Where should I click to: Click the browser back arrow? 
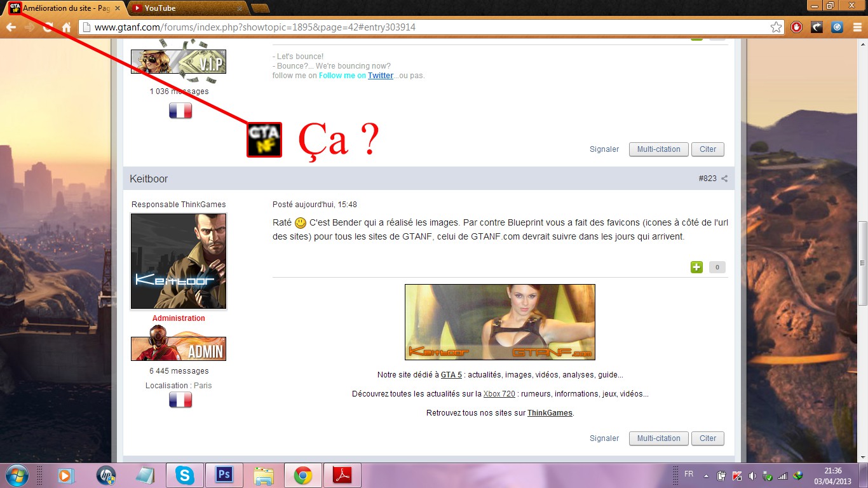[x=11, y=27]
